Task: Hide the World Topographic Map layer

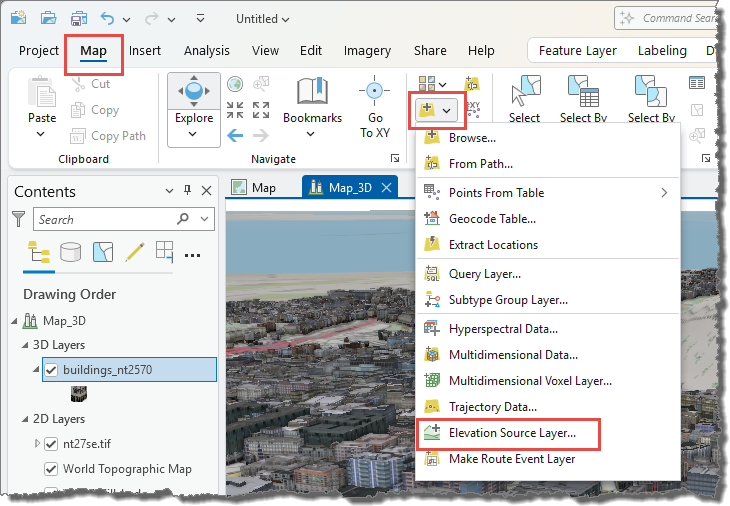Action: point(51,469)
